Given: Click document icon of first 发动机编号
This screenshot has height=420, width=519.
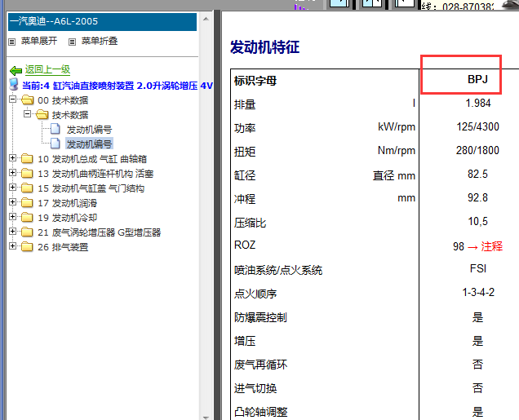Looking at the screenshot, I should click(x=55, y=129).
